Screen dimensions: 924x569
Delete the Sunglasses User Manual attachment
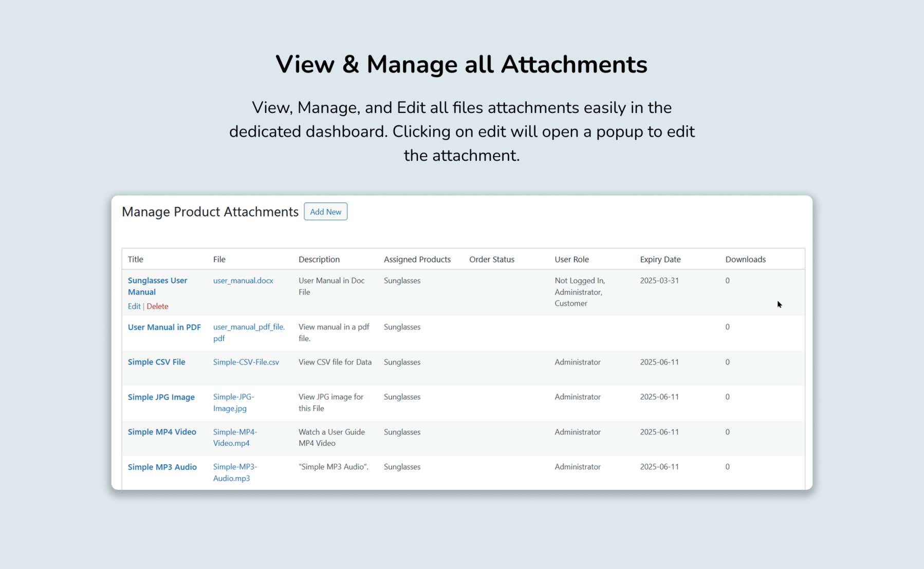(x=157, y=306)
